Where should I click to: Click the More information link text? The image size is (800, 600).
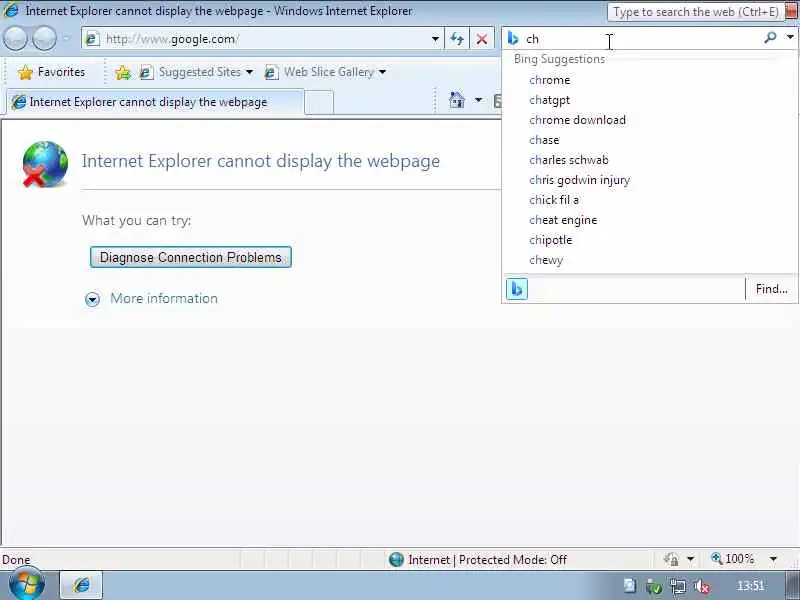[164, 298]
